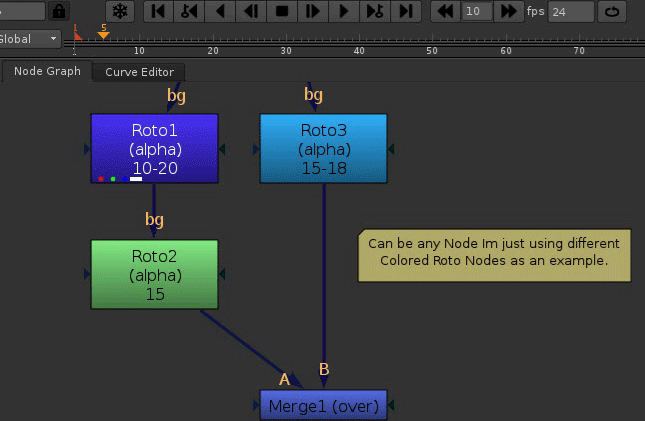Skip backward by frame increment
The height and width of the screenshot is (421, 645).
(x=446, y=12)
